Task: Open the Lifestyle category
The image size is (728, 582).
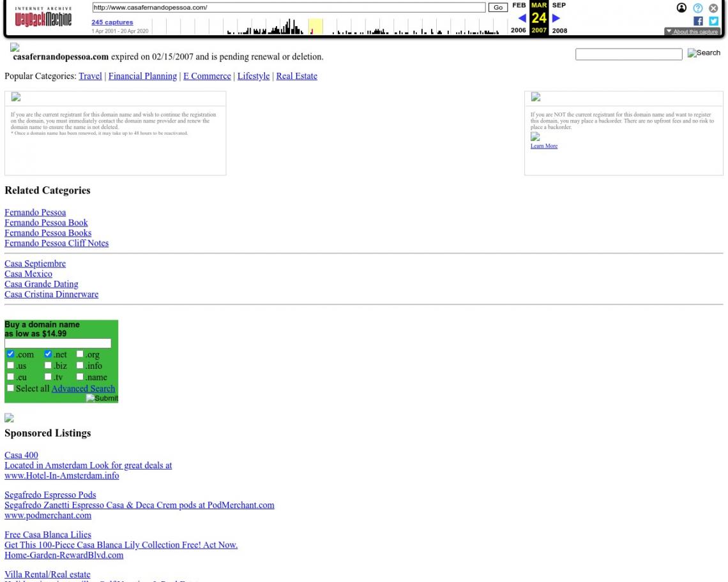Action: [254, 76]
